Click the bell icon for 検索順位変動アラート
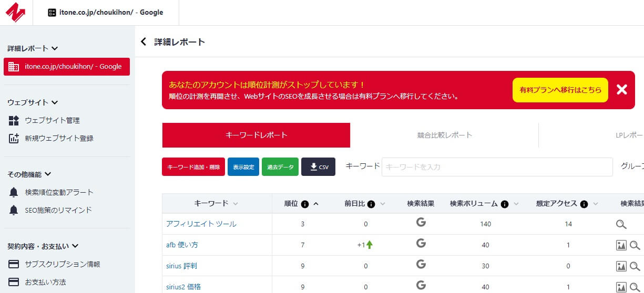This screenshot has width=644, height=293. pyautogui.click(x=14, y=192)
